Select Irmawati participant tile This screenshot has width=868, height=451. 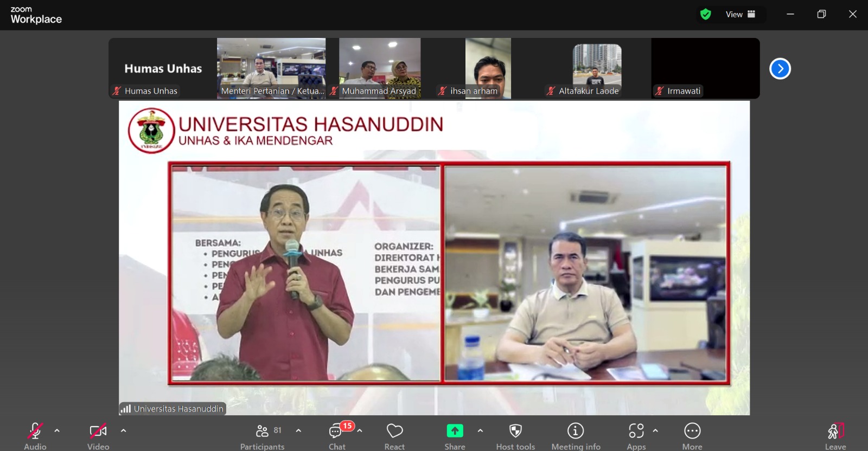click(x=705, y=68)
